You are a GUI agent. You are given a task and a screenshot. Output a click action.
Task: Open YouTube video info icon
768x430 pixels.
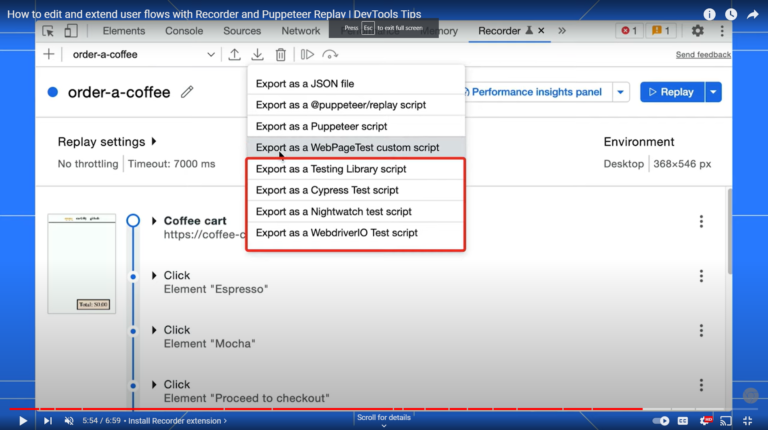[x=709, y=14]
